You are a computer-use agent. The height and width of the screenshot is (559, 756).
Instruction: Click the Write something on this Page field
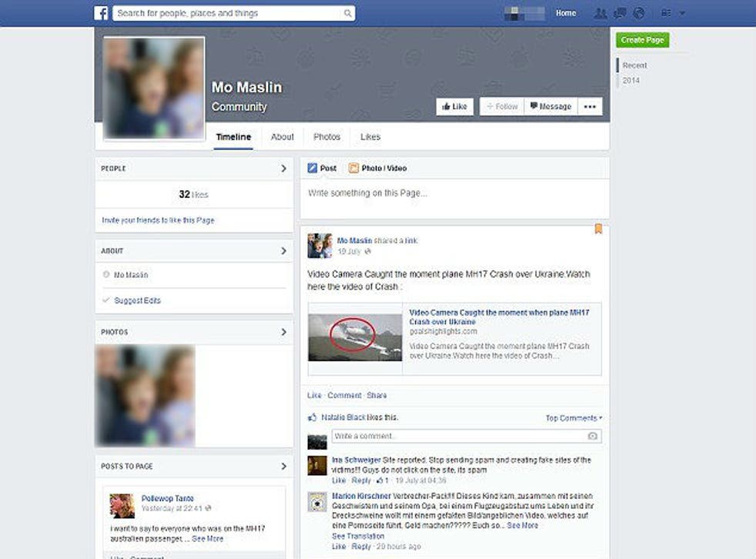[x=455, y=198]
